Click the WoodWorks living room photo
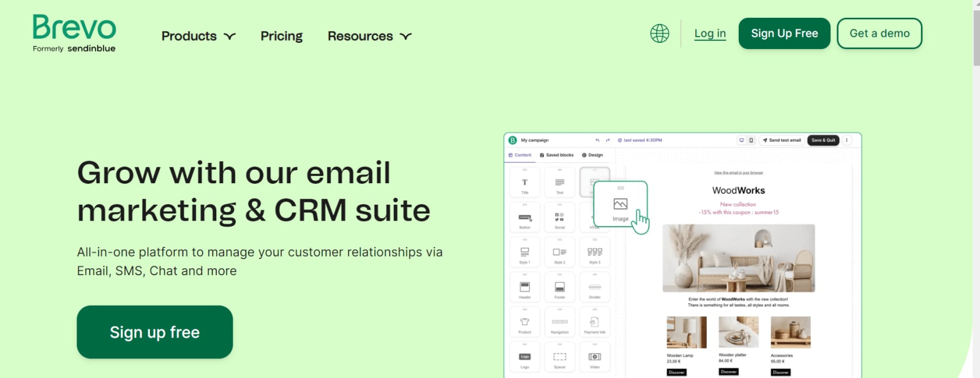This screenshot has width=980, height=378. (739, 258)
